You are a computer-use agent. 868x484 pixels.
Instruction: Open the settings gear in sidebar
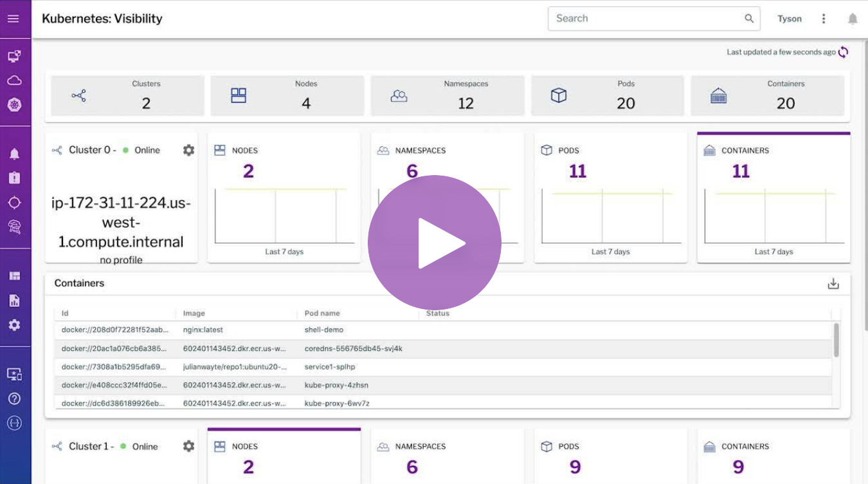tap(14, 325)
